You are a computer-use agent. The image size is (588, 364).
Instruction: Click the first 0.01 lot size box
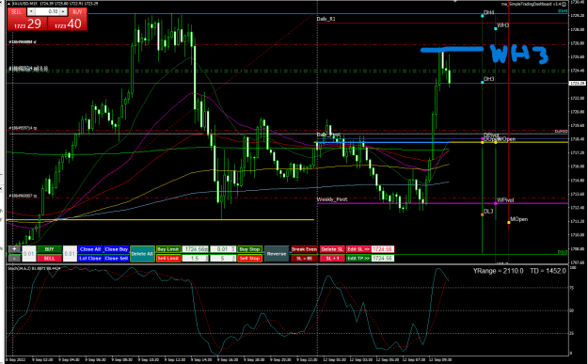[x=29, y=254]
